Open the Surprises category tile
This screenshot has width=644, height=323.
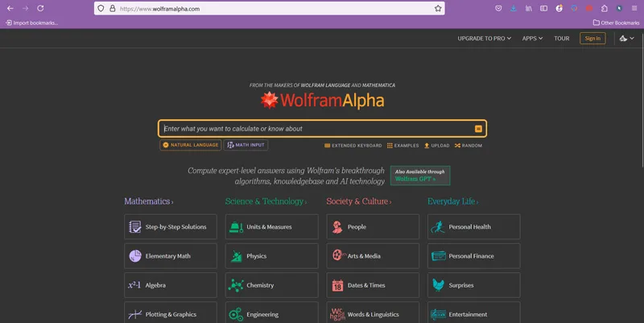473,285
